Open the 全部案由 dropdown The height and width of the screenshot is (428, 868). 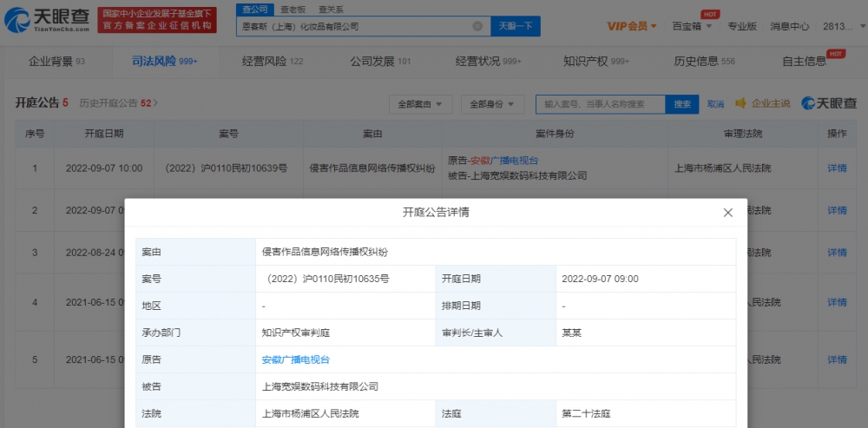pyautogui.click(x=421, y=104)
